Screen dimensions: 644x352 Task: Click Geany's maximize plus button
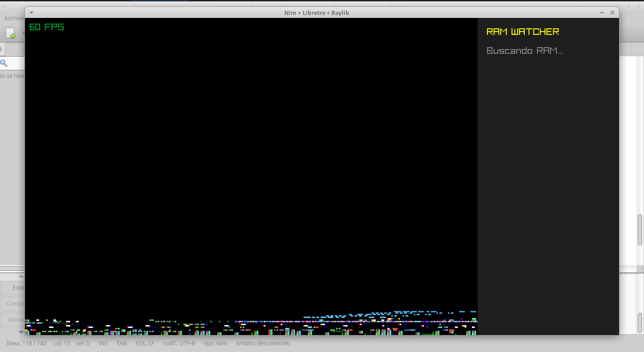[x=628, y=7]
